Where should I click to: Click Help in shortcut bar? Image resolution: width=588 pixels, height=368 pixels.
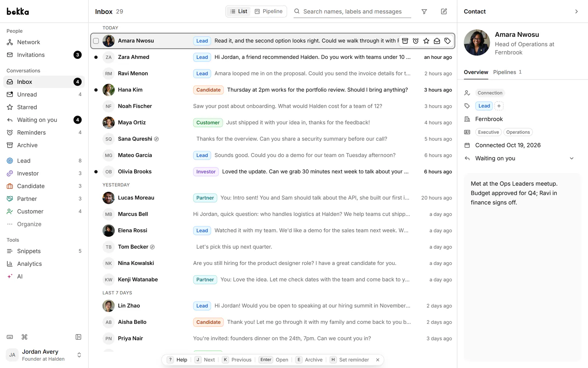click(x=177, y=360)
